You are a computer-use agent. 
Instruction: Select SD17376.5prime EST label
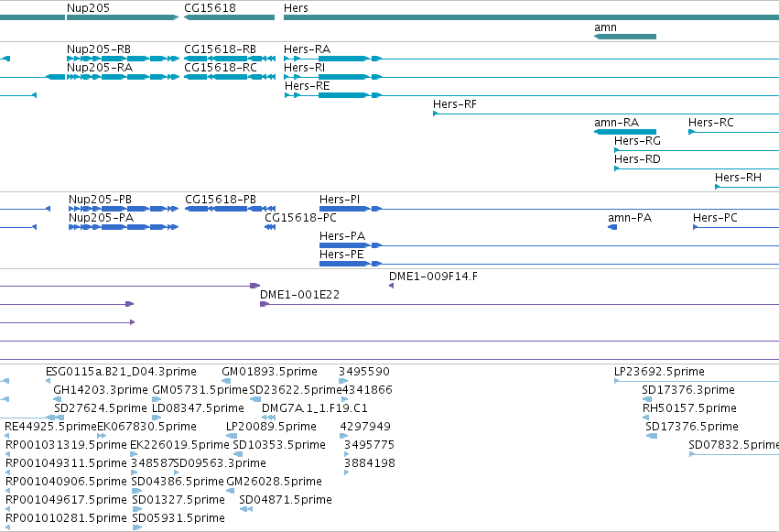(x=692, y=427)
